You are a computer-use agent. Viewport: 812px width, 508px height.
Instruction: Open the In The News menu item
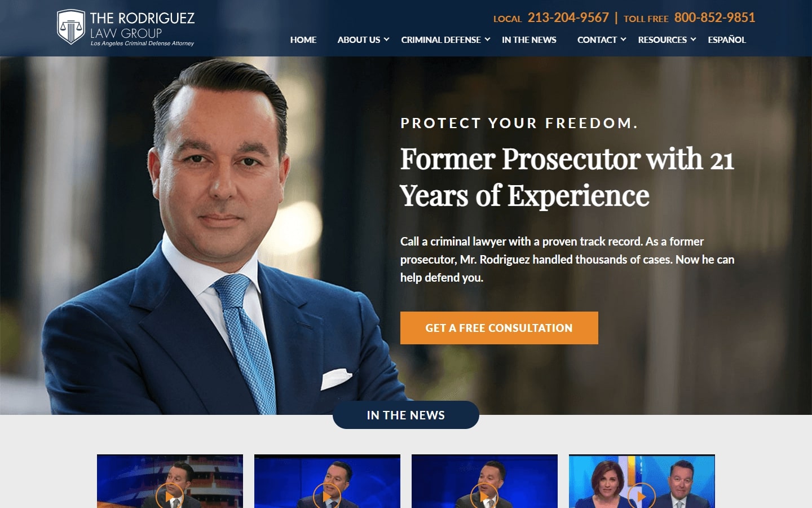click(529, 40)
